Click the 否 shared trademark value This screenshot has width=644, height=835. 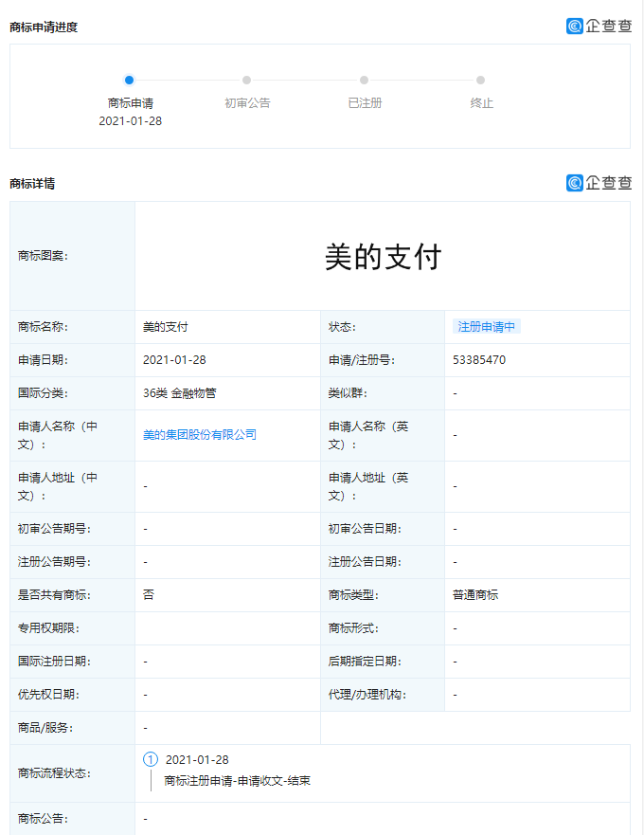pos(149,594)
